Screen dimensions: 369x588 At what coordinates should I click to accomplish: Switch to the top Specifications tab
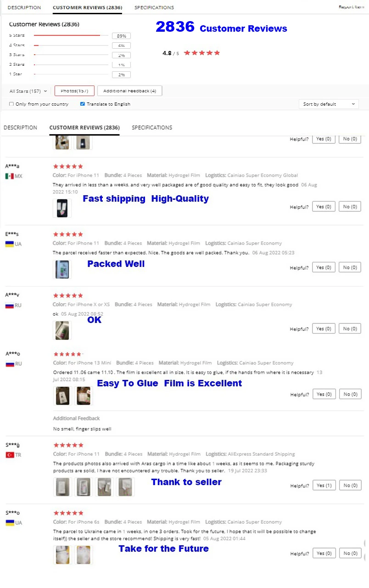click(154, 8)
